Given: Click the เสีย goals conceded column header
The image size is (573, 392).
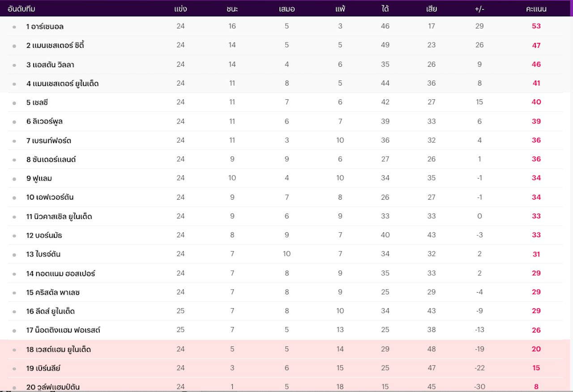Looking at the screenshot, I should pyautogui.click(x=432, y=9).
